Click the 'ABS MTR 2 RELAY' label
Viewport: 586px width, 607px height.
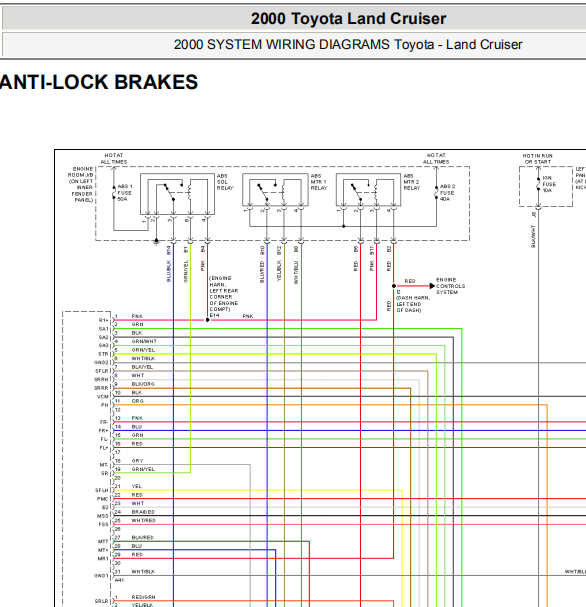coord(412,182)
